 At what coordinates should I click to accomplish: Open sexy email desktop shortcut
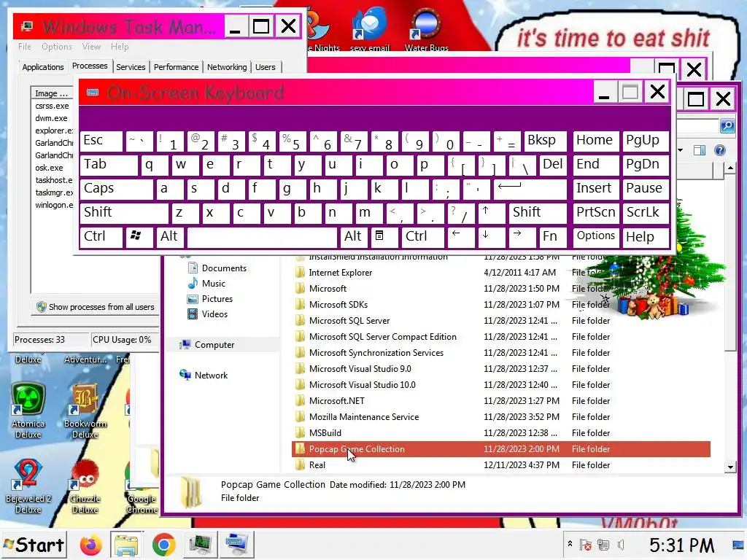(370, 29)
